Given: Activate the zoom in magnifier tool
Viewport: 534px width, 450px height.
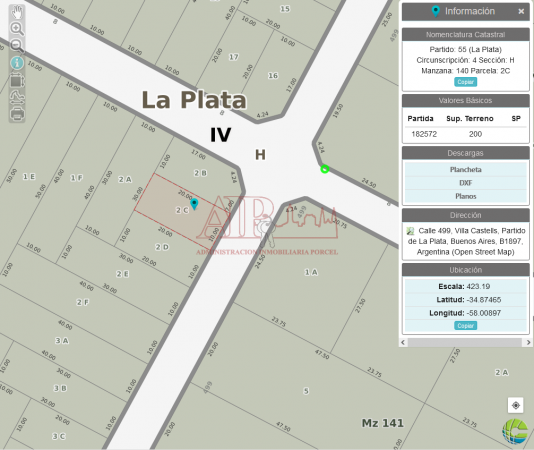Looking at the screenshot, I should point(17,29).
